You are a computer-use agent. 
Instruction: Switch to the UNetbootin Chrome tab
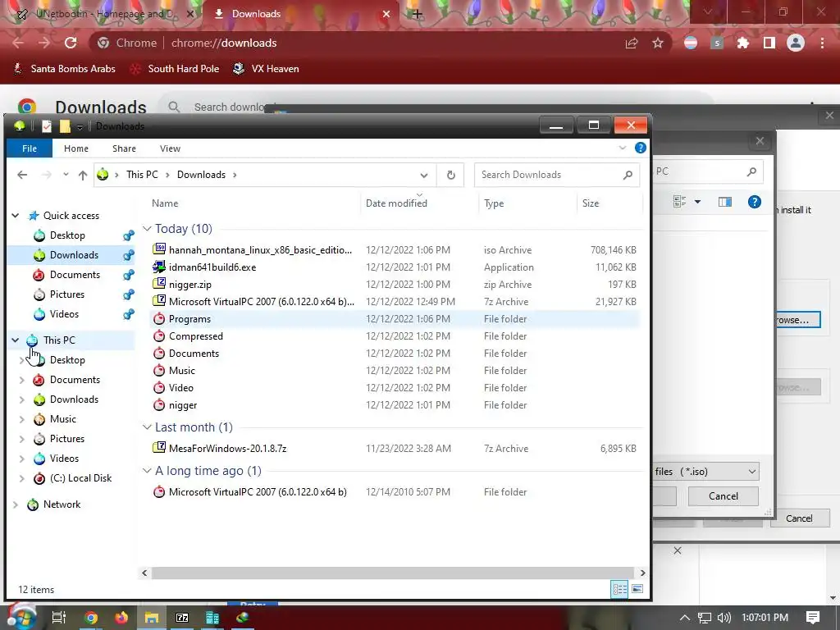[104, 14]
